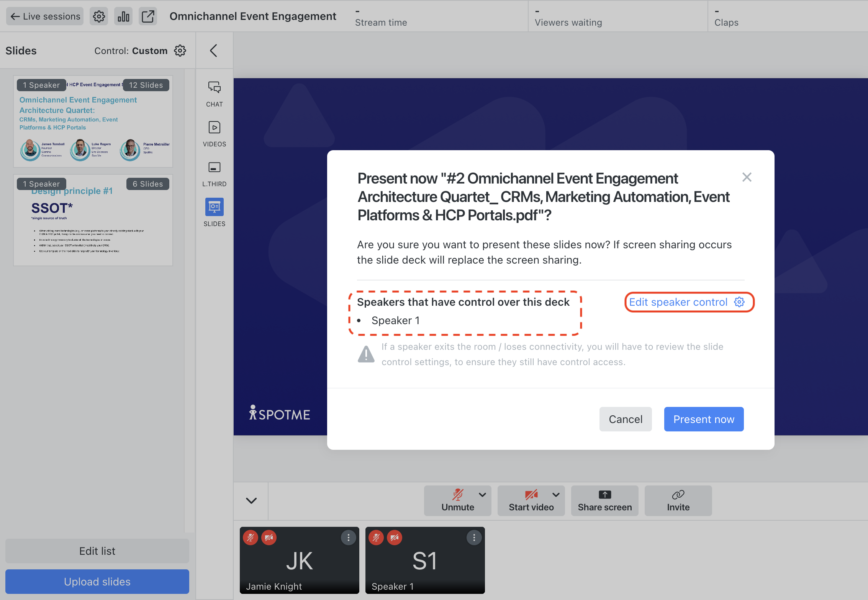Open the analytics bar chart icon

(x=123, y=16)
